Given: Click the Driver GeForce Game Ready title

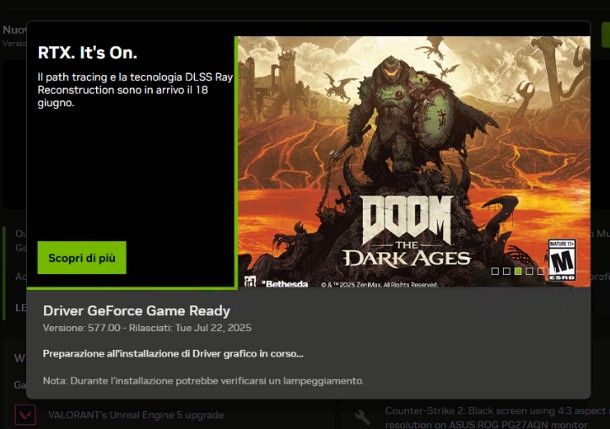Looking at the screenshot, I should [x=137, y=310].
